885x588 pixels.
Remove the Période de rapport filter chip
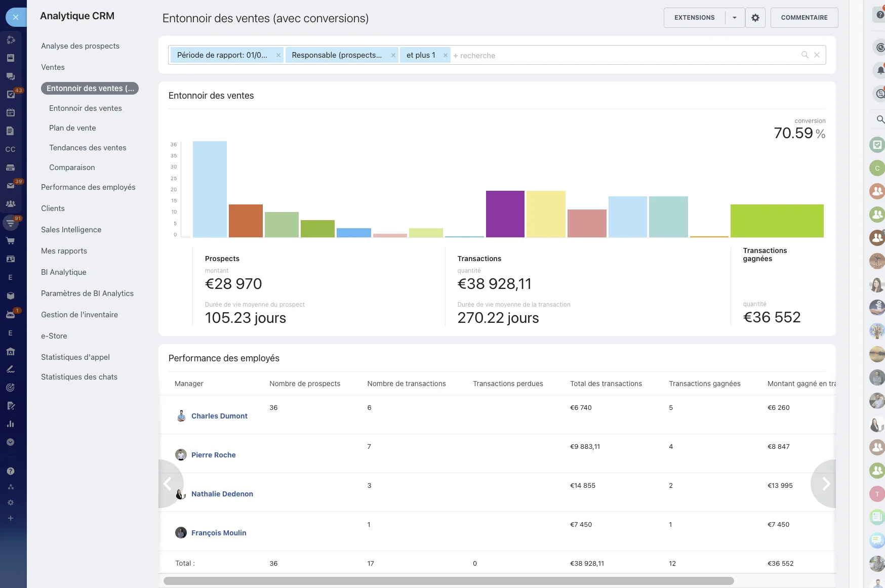tap(278, 56)
